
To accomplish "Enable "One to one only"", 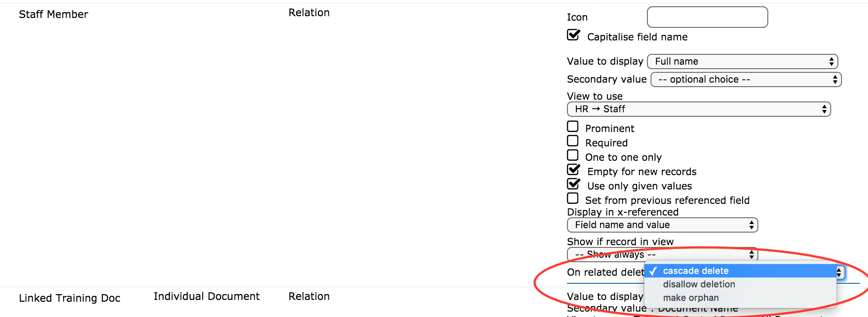I will point(573,155).
